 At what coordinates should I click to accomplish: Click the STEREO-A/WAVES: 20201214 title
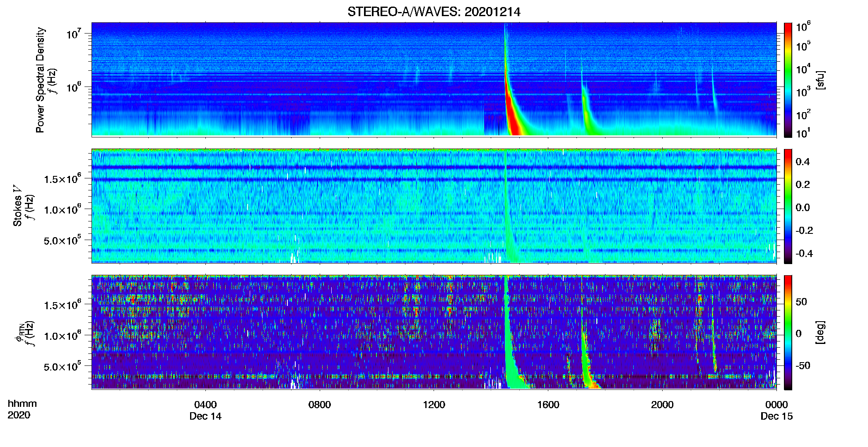(x=434, y=12)
